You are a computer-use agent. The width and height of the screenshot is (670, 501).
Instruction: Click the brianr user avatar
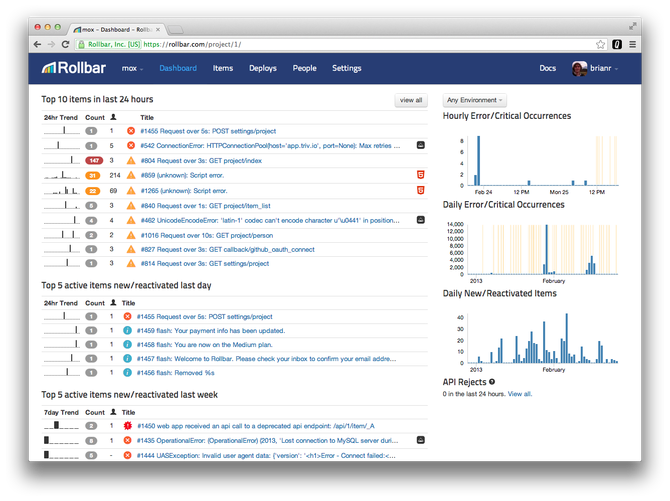pos(579,68)
